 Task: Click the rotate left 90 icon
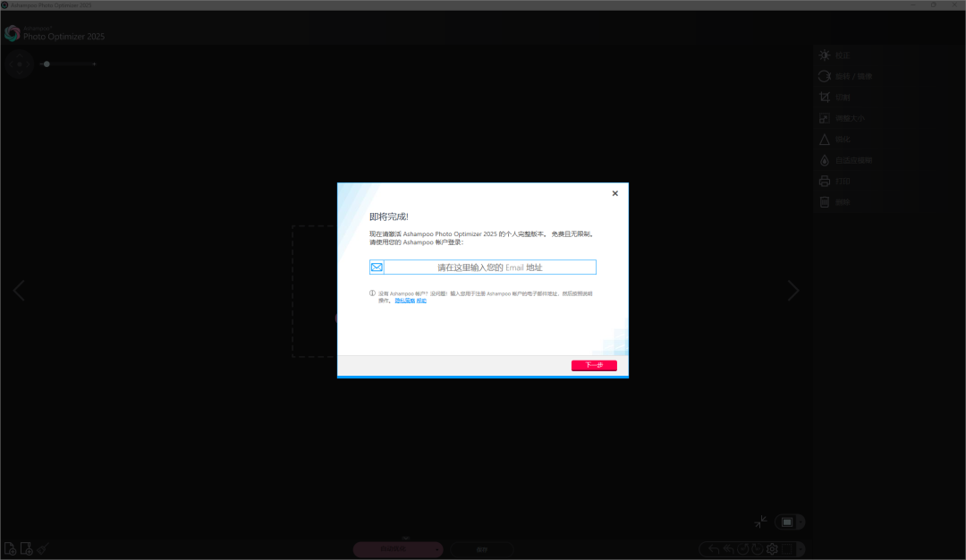[x=743, y=549]
